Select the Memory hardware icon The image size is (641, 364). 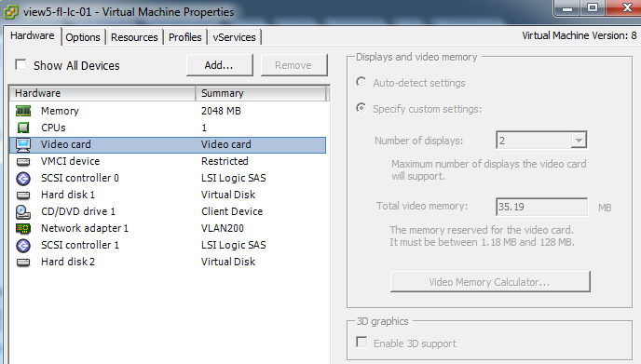23,111
